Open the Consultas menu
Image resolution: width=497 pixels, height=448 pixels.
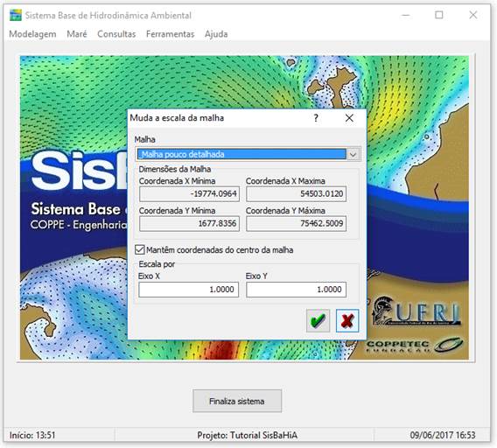(x=116, y=34)
